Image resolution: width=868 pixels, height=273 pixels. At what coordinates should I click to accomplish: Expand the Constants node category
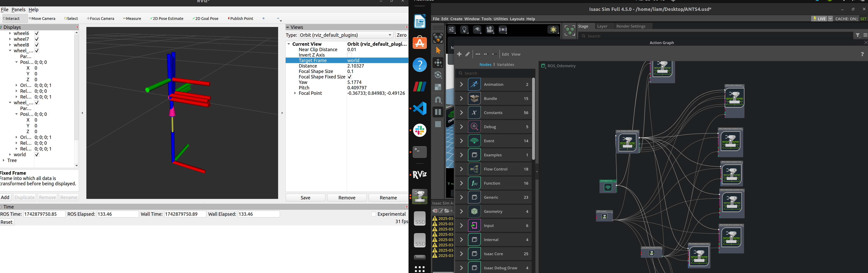(x=461, y=113)
